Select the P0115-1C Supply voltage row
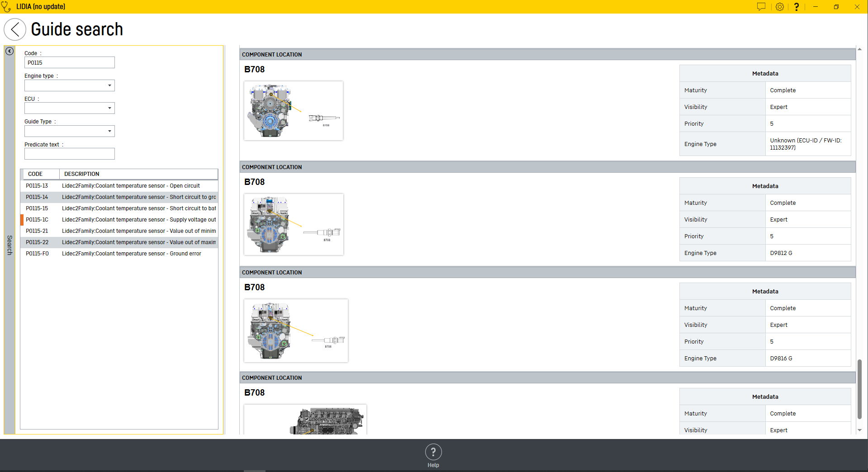Screen dimensions: 868x472 (x=119, y=220)
